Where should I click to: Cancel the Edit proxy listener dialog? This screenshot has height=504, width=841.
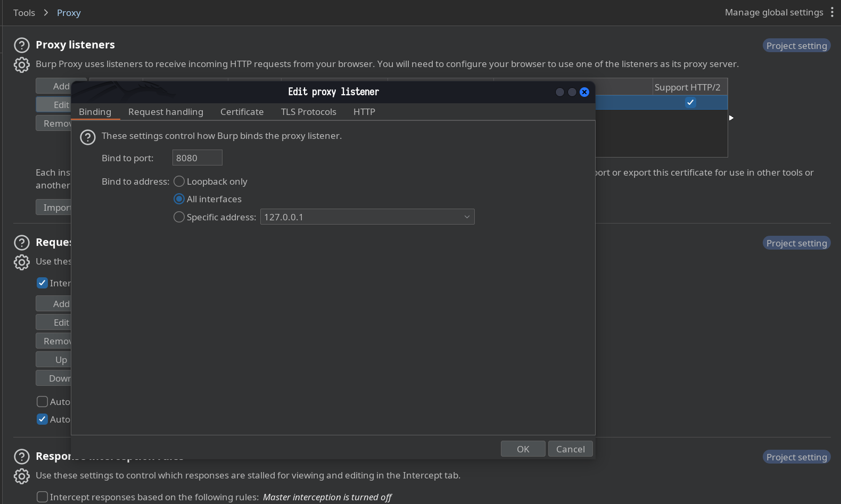(x=570, y=449)
